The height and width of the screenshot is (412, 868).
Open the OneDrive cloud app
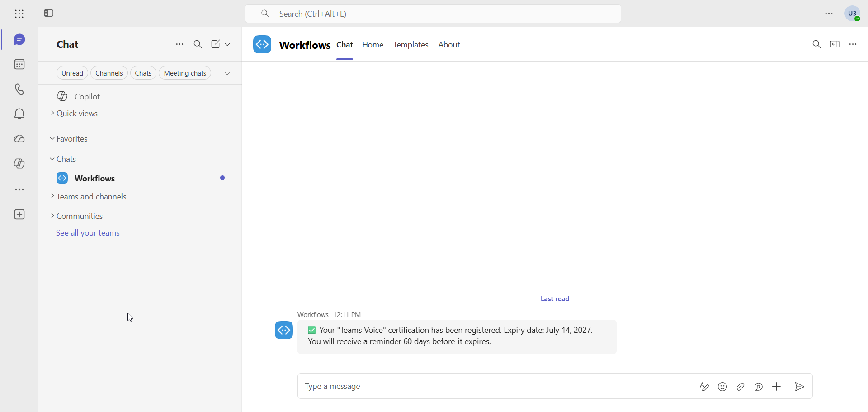(19, 139)
